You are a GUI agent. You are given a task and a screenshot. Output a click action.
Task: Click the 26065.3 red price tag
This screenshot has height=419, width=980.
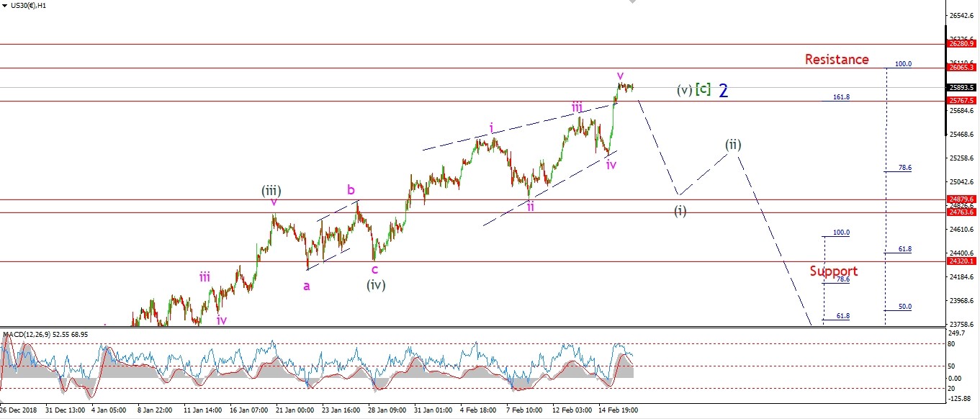962,68
